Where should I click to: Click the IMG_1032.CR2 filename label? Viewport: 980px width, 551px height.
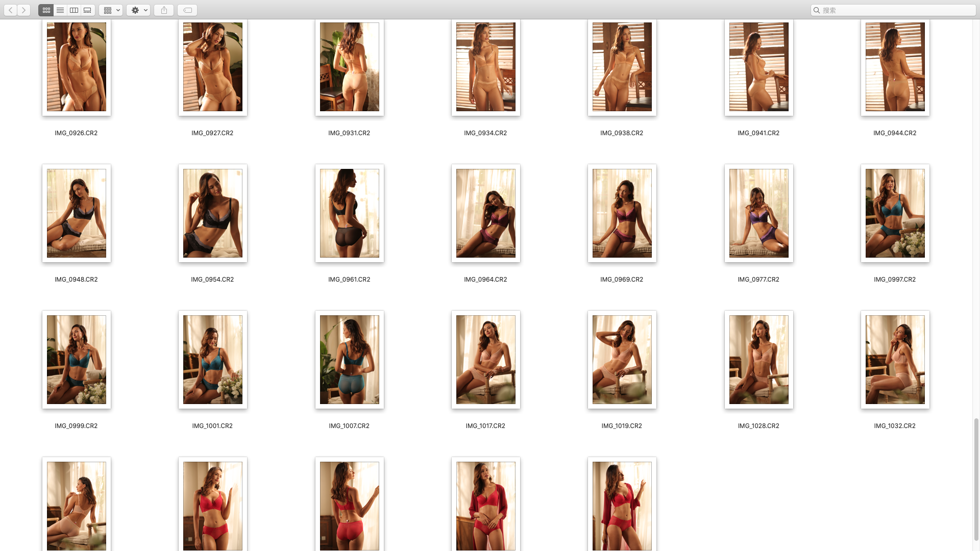894,426
